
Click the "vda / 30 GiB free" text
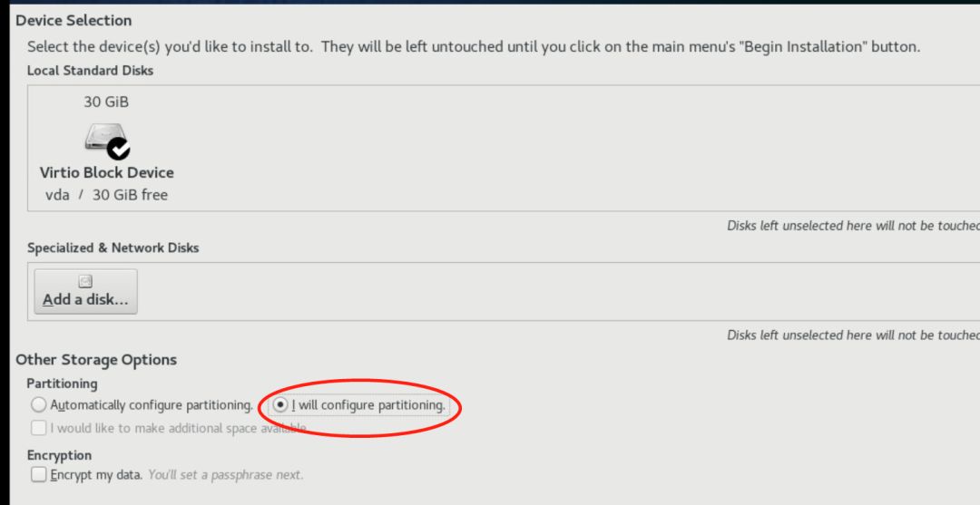point(106,195)
